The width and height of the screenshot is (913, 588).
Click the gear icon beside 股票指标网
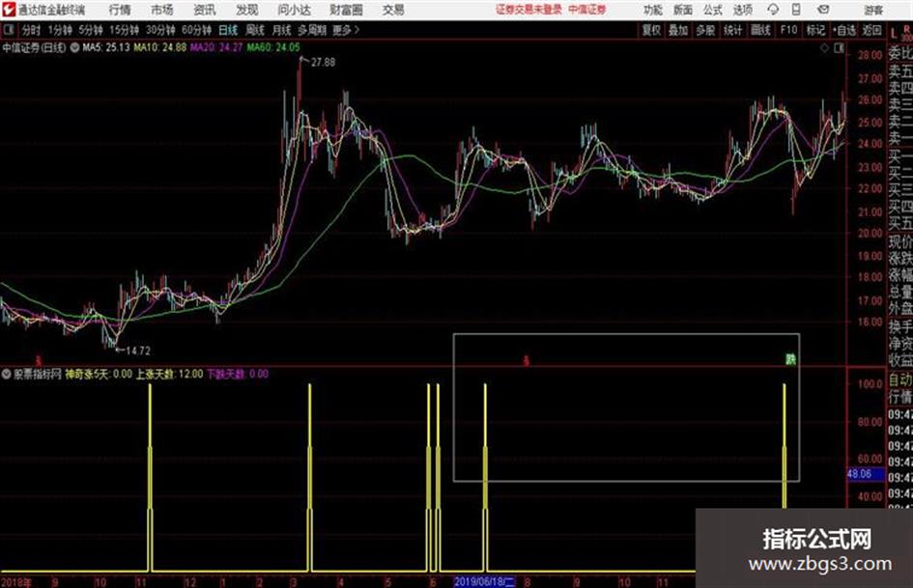7,374
